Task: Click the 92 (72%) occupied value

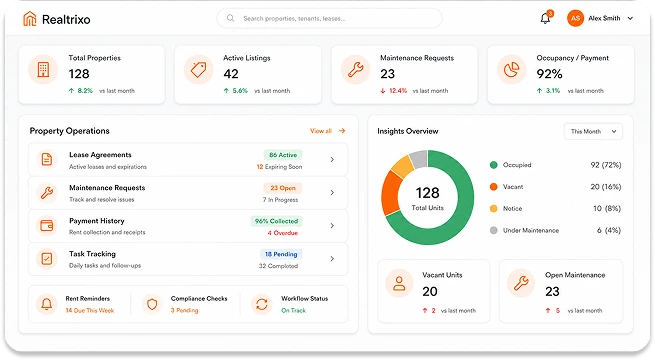Action: pyautogui.click(x=606, y=165)
